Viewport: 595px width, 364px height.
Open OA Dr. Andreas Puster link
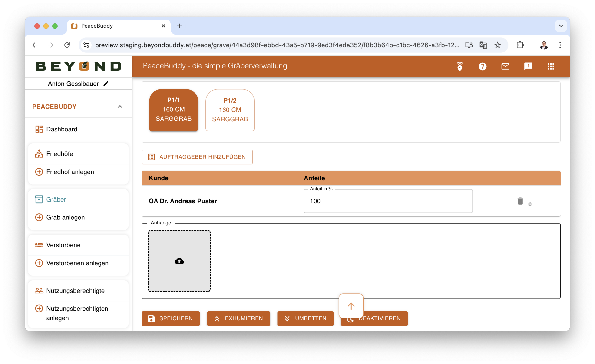click(x=182, y=201)
